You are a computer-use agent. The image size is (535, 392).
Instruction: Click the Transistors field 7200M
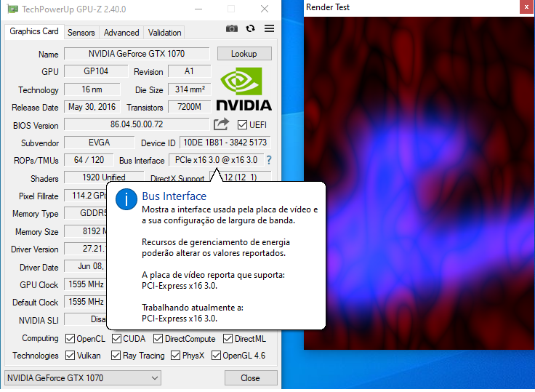[190, 107]
